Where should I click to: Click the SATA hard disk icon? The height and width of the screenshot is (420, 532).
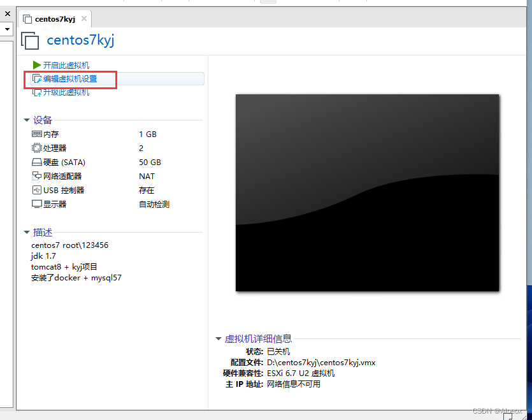click(x=37, y=163)
